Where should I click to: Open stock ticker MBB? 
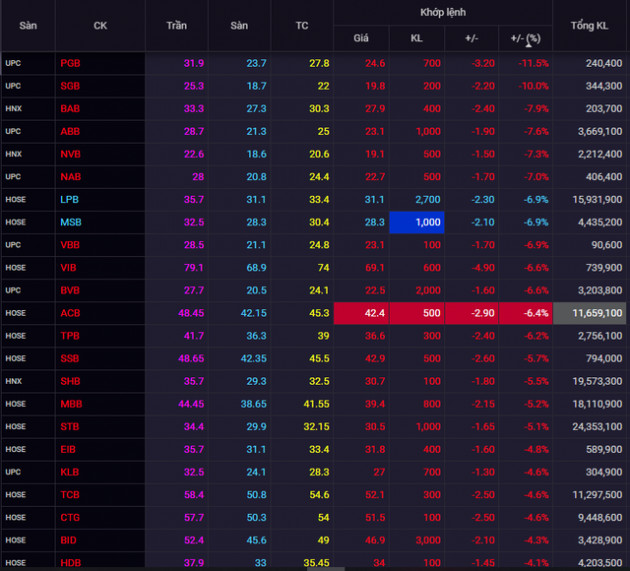(71, 404)
